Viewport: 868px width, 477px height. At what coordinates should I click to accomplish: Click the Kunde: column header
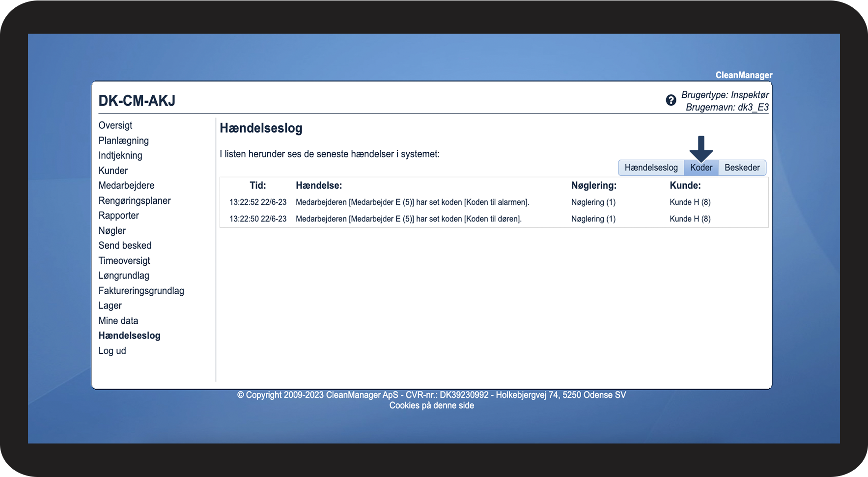pos(685,185)
